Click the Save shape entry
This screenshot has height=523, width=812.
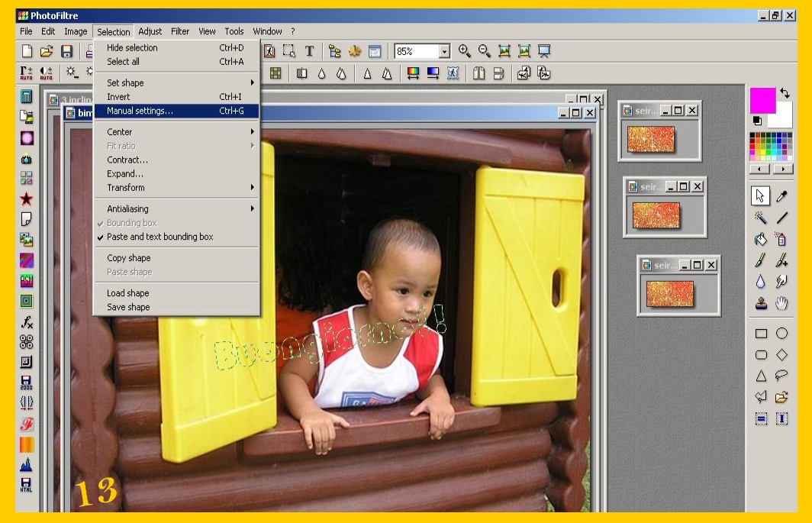[x=128, y=307]
